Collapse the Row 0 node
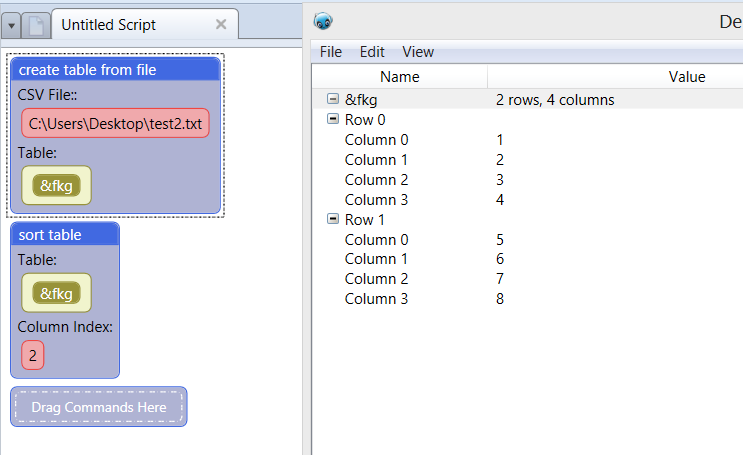Image resolution: width=743 pixels, height=455 pixels. click(x=333, y=118)
